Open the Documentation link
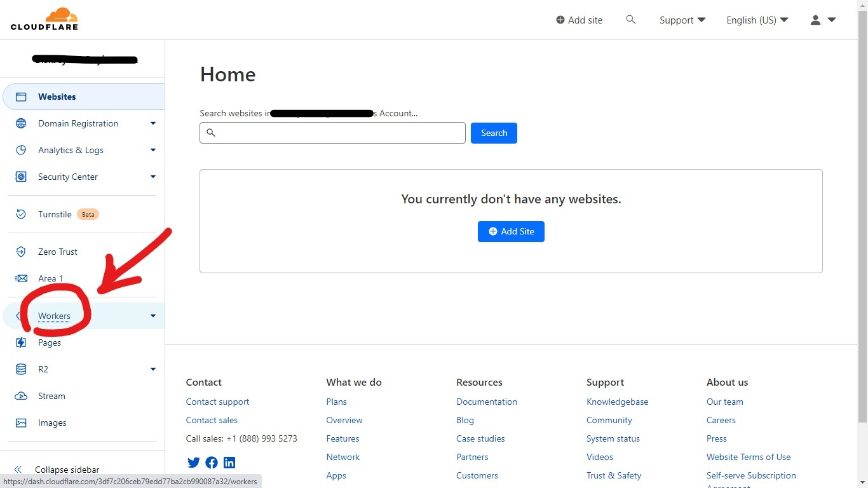This screenshot has height=488, width=868. pyautogui.click(x=487, y=402)
